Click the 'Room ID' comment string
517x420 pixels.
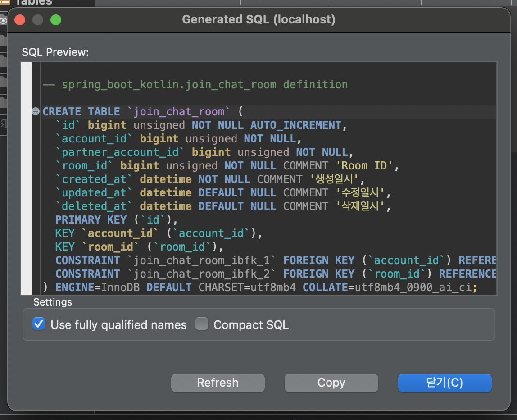pos(364,166)
